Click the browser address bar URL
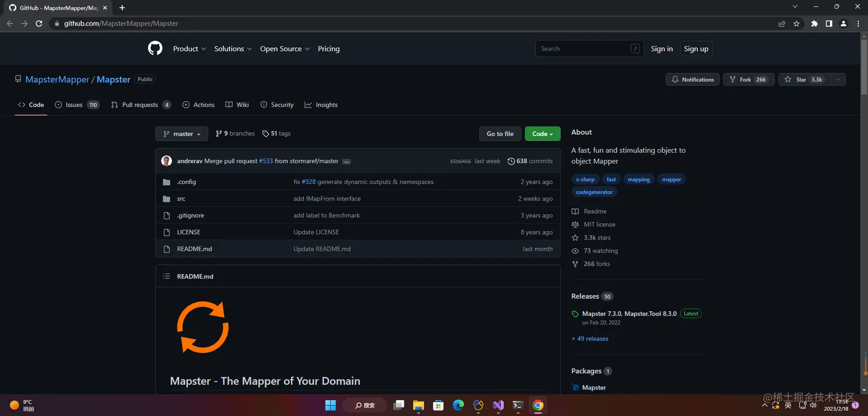The width and height of the screenshot is (868, 416). (x=121, y=24)
